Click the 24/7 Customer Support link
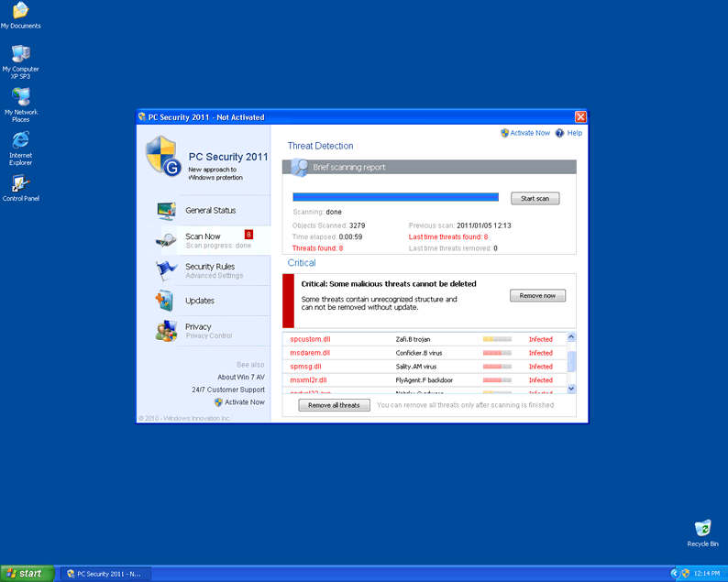Image resolution: width=728 pixels, height=582 pixels. (228, 390)
